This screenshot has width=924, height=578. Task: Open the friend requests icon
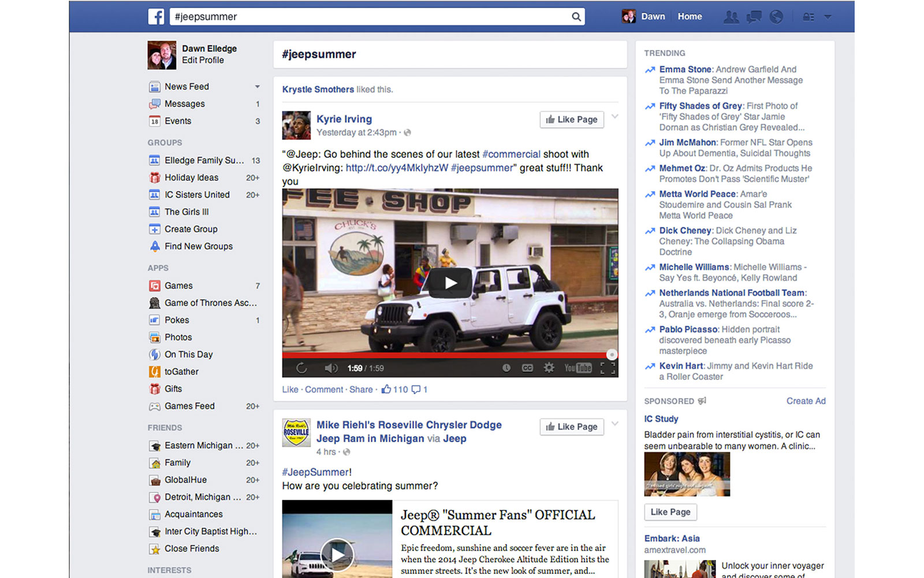click(731, 17)
